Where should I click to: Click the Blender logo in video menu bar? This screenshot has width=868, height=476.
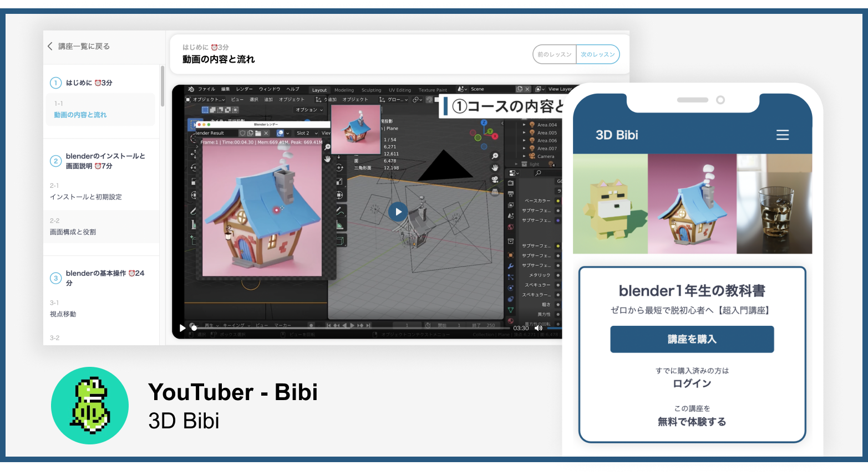[191, 89]
